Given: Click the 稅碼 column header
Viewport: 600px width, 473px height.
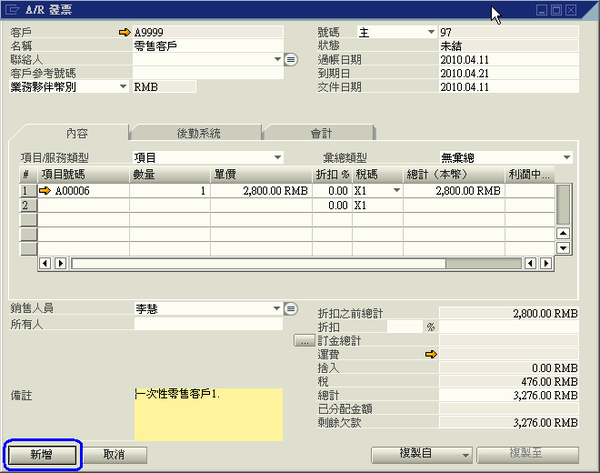Looking at the screenshot, I should click(x=377, y=175).
